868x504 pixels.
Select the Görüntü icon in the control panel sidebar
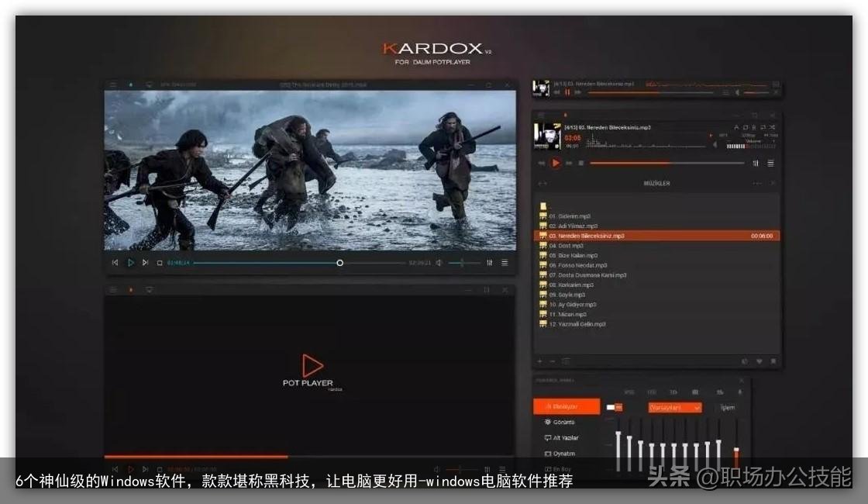(x=560, y=422)
